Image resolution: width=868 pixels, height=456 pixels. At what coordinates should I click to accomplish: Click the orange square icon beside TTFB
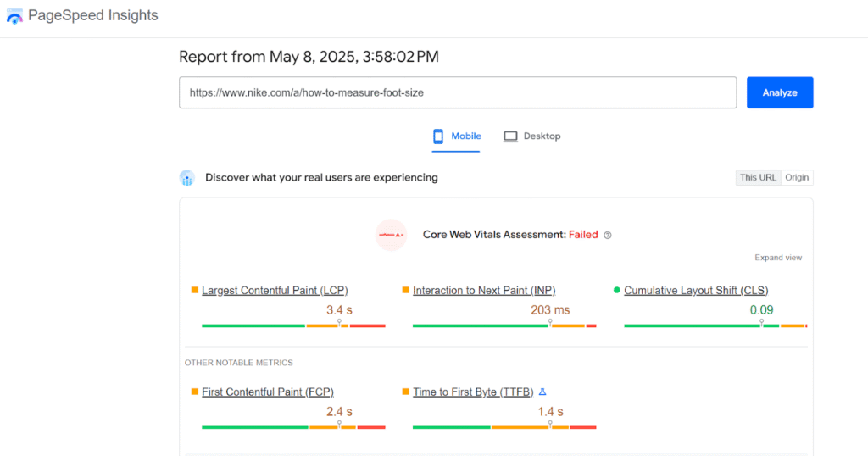405,392
